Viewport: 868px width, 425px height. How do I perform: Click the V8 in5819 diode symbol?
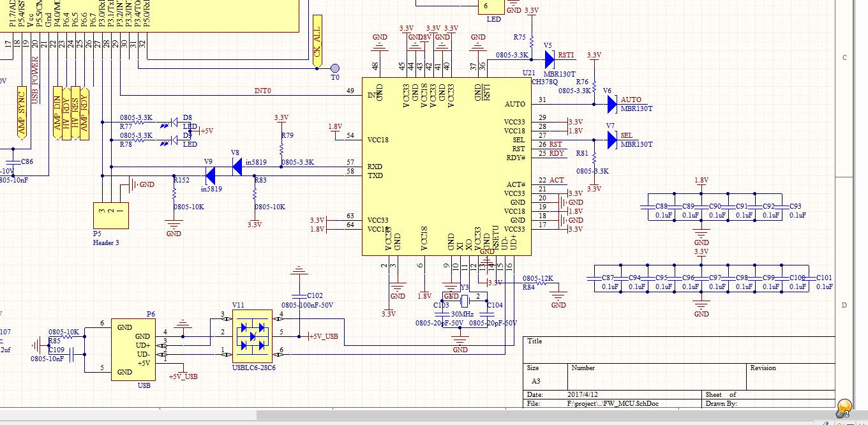click(x=237, y=167)
